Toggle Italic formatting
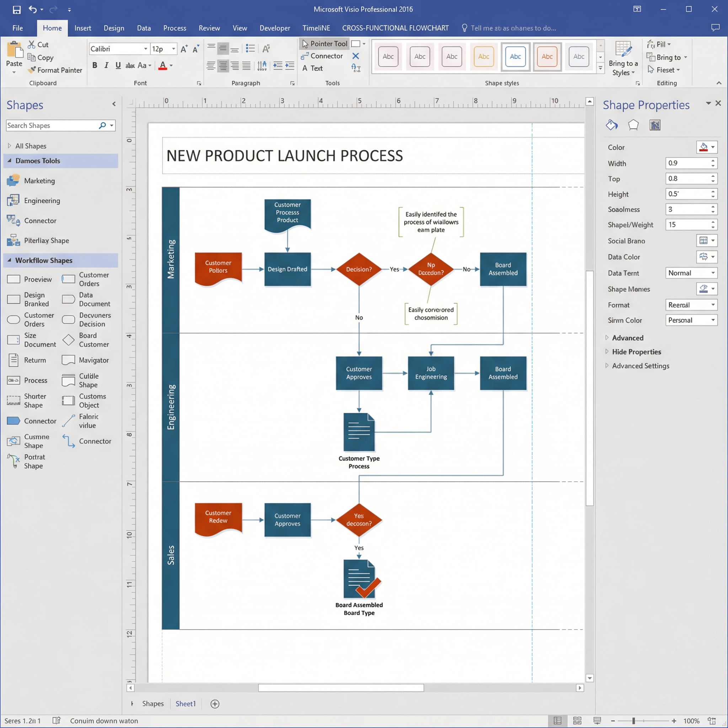Viewport: 728px width, 728px height. click(x=106, y=65)
